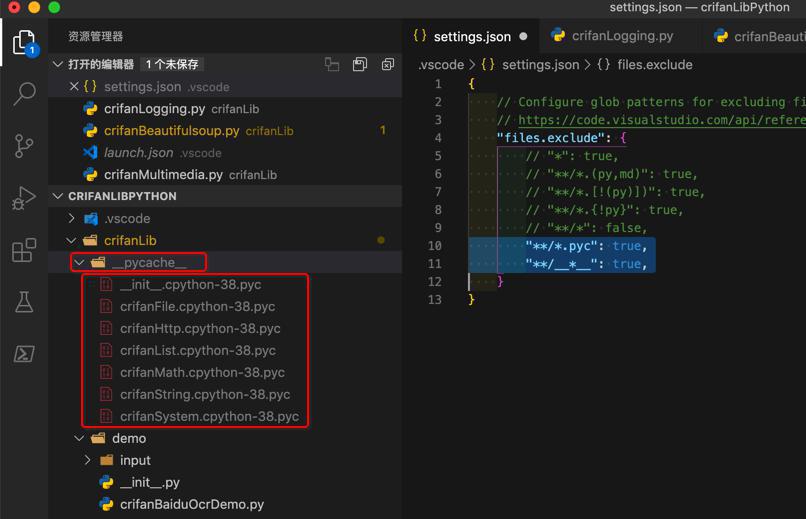Collapse the CRIFANLIBPYTHON project section
Image resolution: width=806 pixels, height=519 pixels.
point(58,196)
